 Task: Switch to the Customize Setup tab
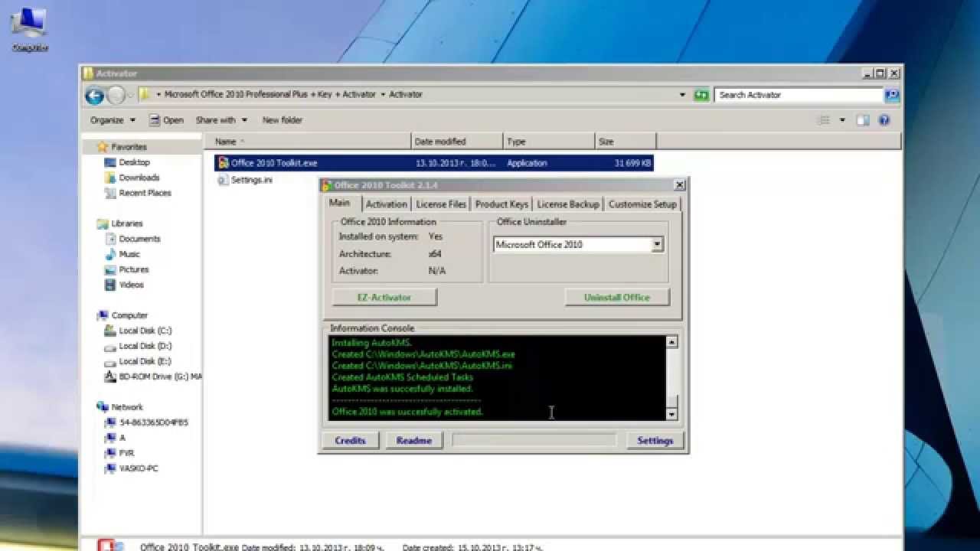click(x=642, y=204)
